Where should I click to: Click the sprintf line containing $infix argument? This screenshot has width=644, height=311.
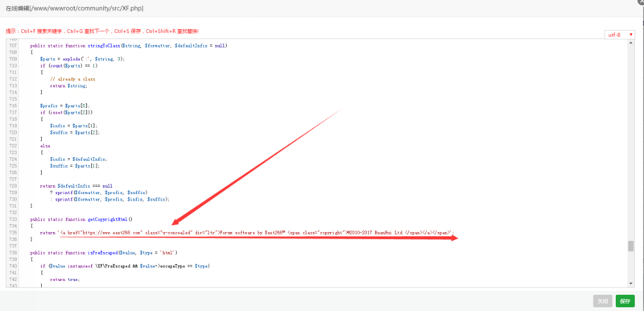click(109, 199)
